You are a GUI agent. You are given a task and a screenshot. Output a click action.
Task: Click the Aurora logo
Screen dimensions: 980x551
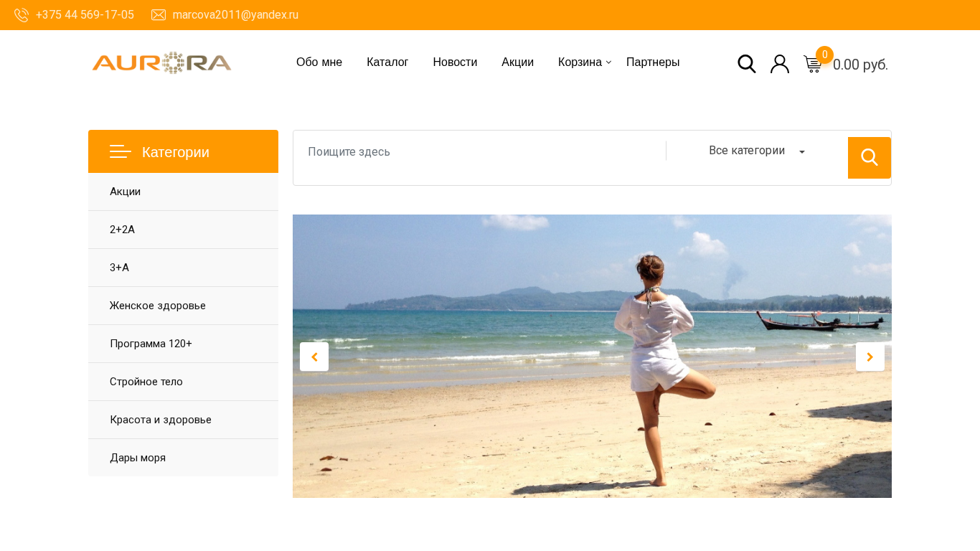click(x=161, y=63)
